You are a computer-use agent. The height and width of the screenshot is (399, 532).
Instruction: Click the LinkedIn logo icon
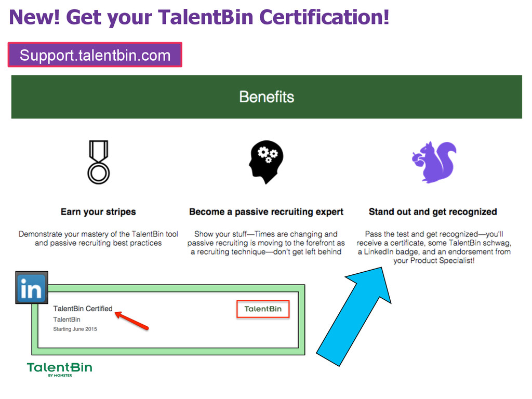click(x=32, y=287)
